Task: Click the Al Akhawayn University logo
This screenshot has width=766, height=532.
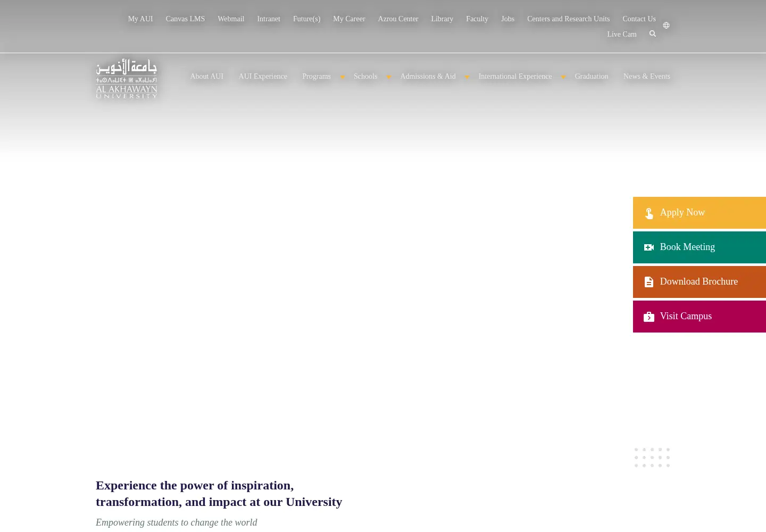Action: (127, 78)
